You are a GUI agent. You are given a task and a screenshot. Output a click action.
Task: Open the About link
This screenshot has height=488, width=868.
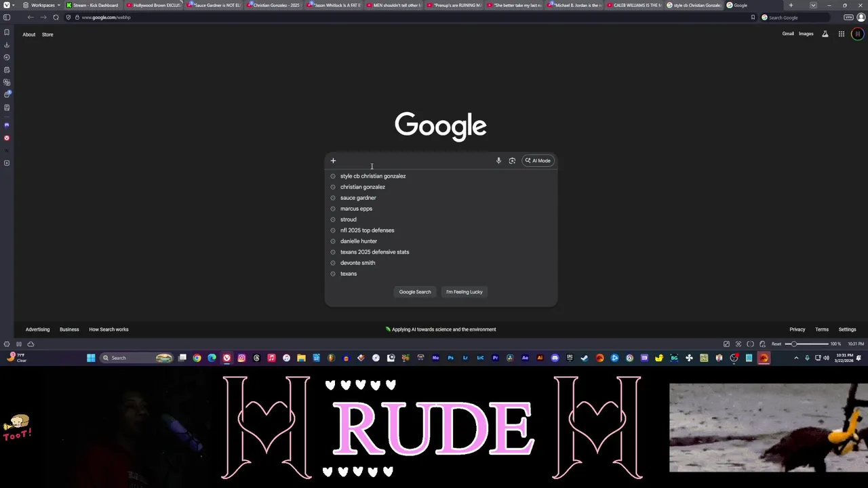(29, 35)
